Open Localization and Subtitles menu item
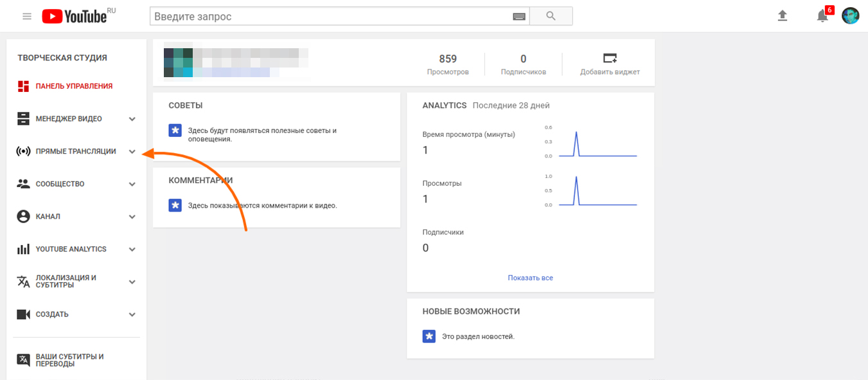868x380 pixels. click(x=76, y=282)
